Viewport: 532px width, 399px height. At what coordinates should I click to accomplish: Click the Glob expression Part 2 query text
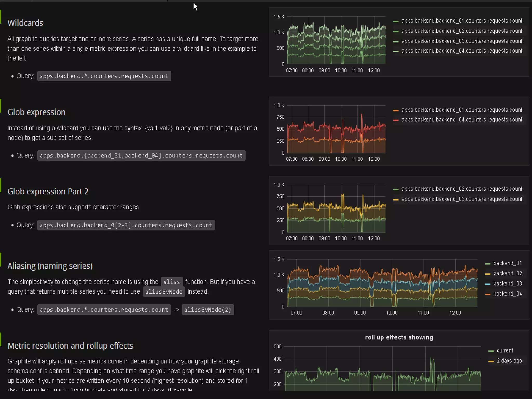click(126, 225)
